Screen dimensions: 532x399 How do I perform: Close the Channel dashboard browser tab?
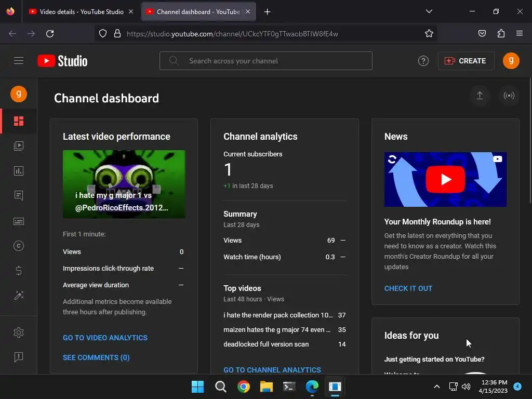(x=248, y=11)
